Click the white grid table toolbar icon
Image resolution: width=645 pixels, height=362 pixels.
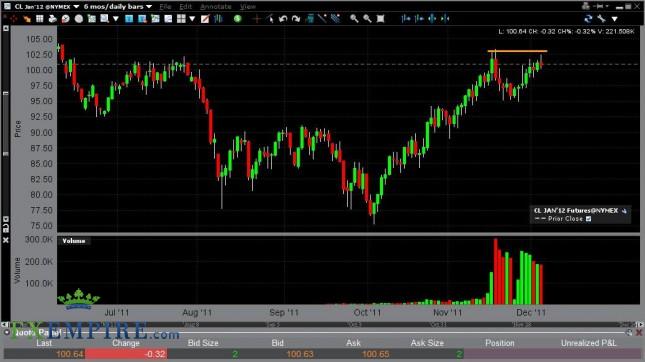(39, 19)
